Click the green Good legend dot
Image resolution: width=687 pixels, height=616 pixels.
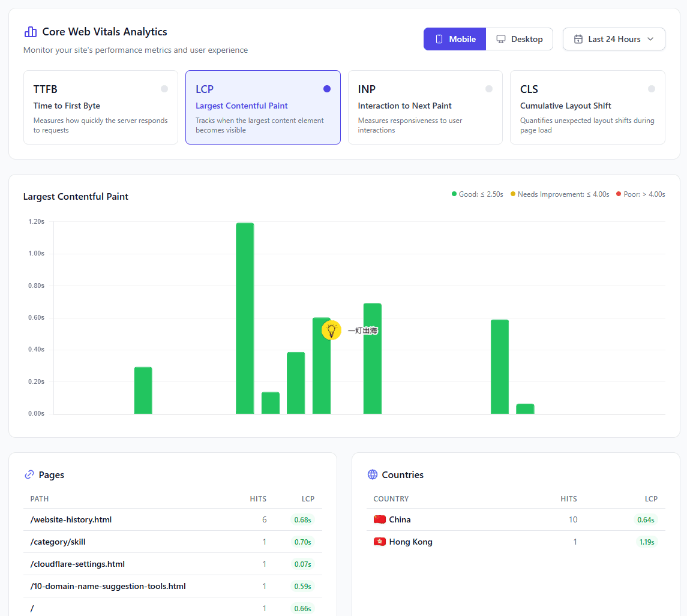tap(454, 194)
